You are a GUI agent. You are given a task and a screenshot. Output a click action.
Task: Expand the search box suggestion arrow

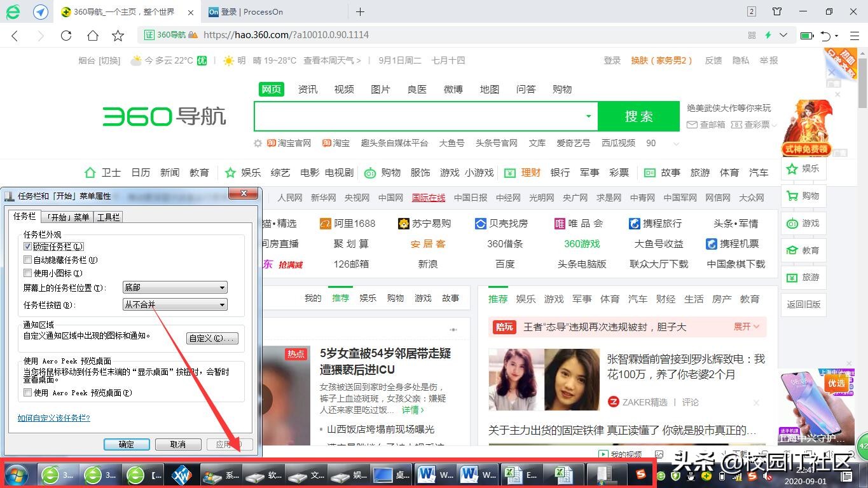coord(588,116)
